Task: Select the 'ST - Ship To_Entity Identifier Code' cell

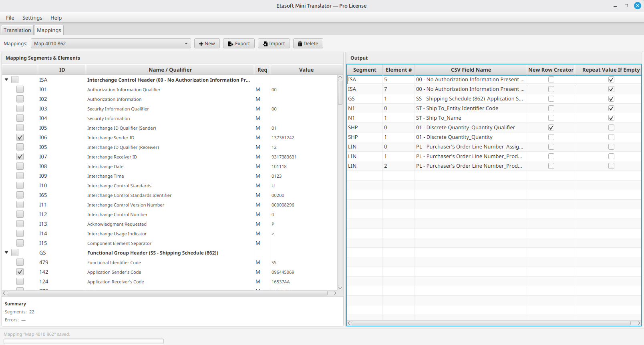Action: [x=471, y=108]
